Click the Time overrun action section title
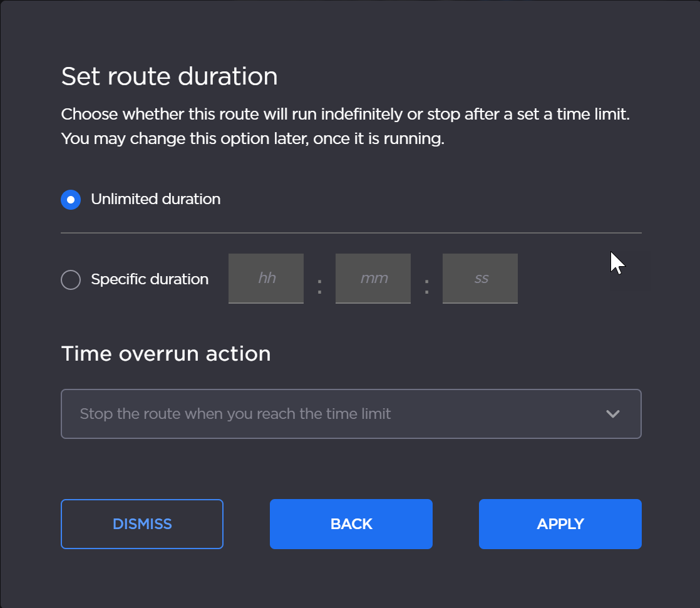Image resolution: width=700 pixels, height=608 pixels. 165,353
